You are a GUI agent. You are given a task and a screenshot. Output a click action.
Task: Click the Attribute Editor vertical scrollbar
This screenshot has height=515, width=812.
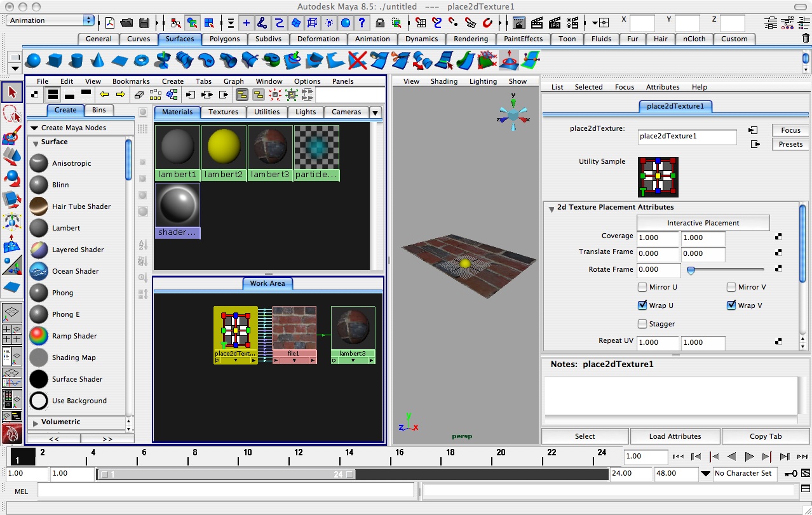point(803,244)
